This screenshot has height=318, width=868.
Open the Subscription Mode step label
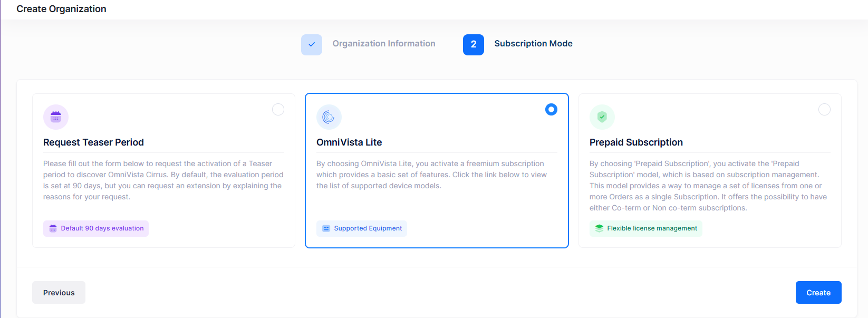(533, 44)
